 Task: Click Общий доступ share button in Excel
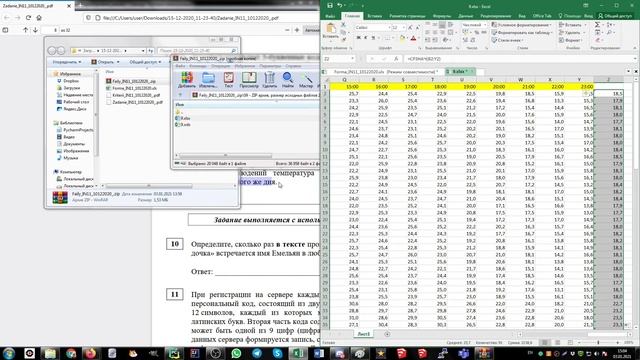(615, 16)
